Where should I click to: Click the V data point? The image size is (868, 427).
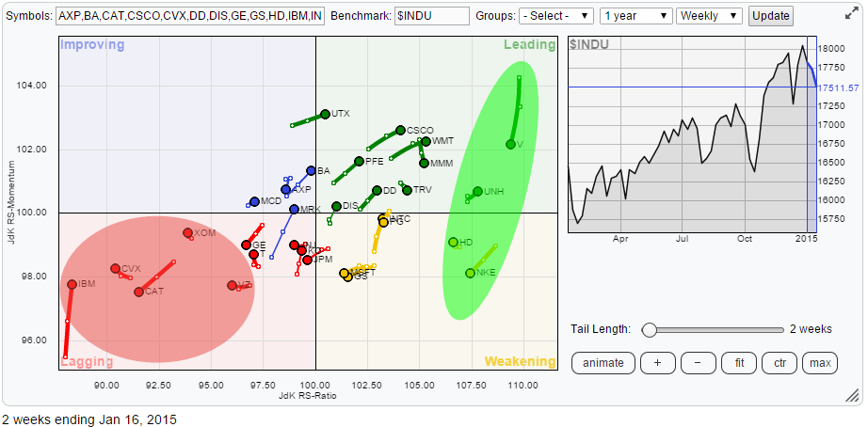(510, 144)
